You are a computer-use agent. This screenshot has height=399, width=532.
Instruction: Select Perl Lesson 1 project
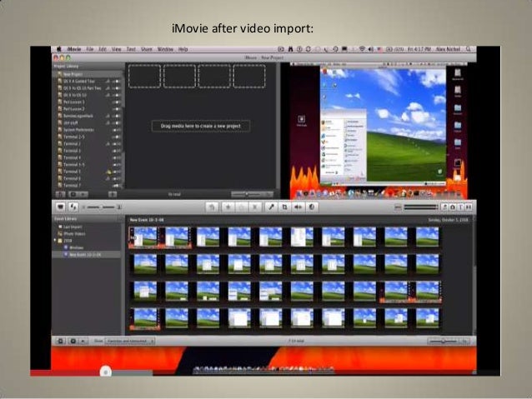[x=88, y=102]
